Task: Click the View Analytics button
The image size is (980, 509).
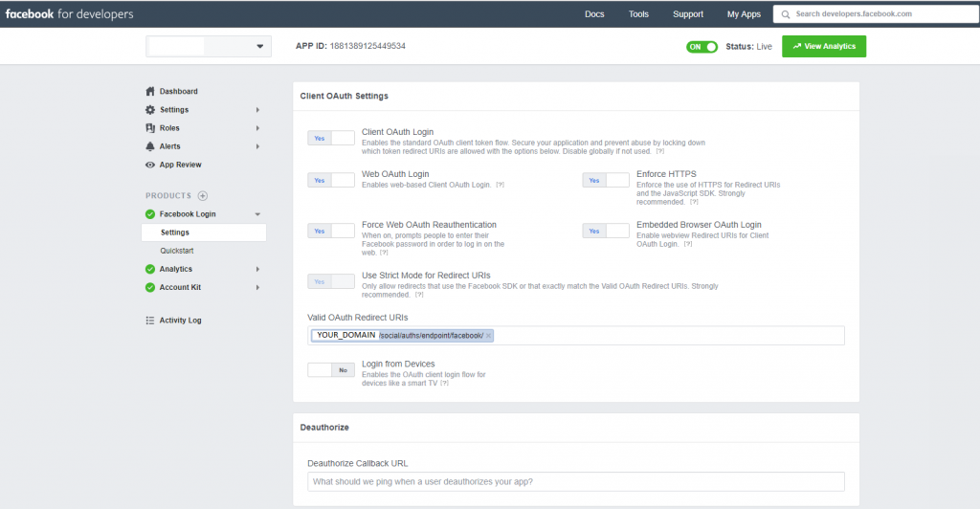Action: point(824,46)
